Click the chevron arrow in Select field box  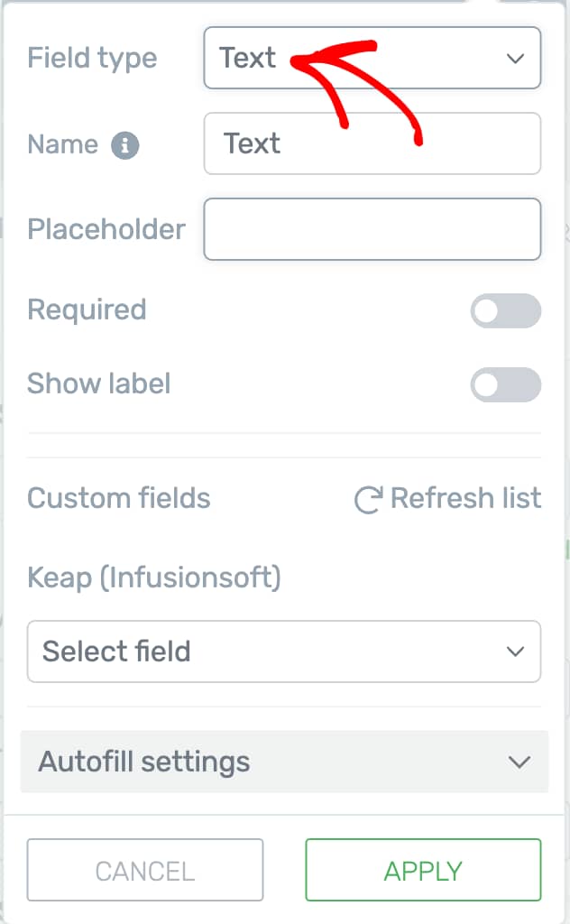click(x=515, y=651)
